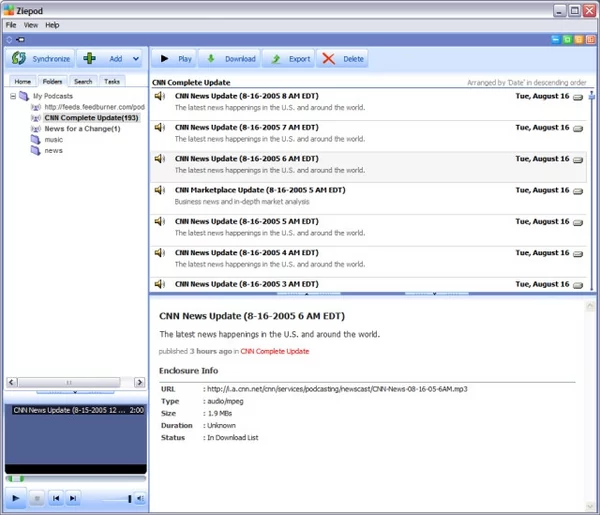Skip to next track in player
Image resolution: width=600 pixels, height=515 pixels.
(x=73, y=498)
